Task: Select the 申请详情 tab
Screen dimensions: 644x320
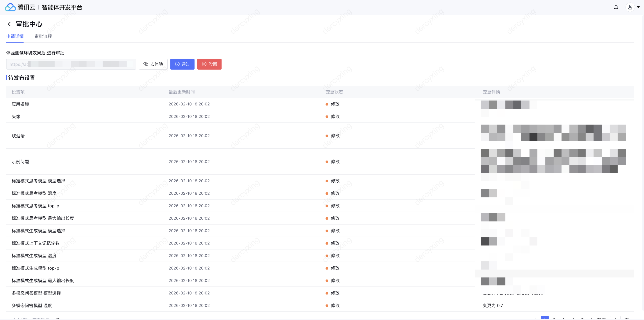Action: click(x=15, y=36)
